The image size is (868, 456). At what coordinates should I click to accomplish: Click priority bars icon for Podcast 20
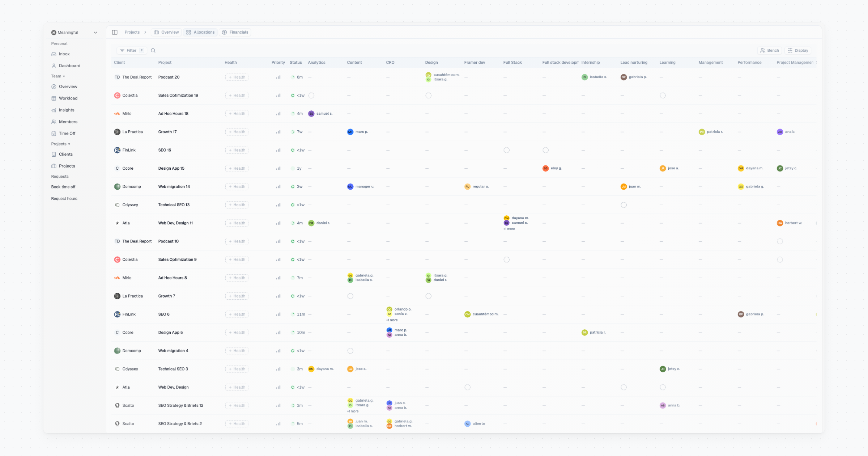(x=278, y=77)
